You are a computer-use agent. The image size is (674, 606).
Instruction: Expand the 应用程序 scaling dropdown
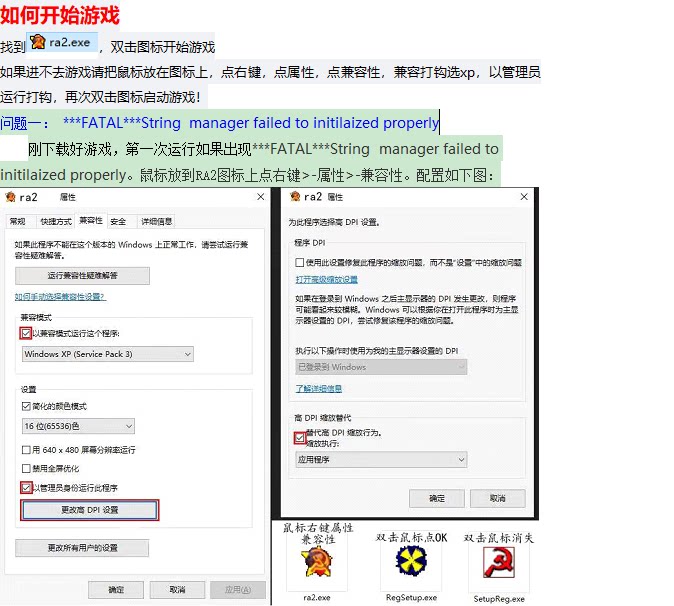381,459
